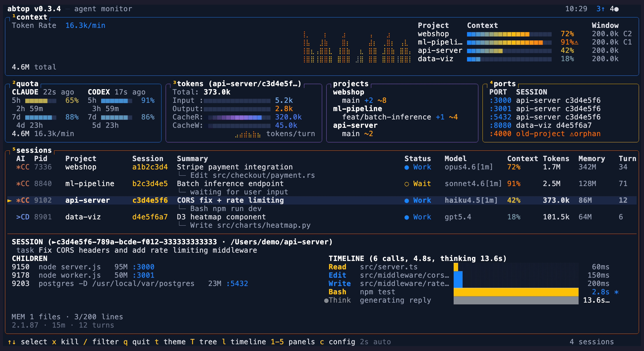Select the sessions panel title

[32, 150]
